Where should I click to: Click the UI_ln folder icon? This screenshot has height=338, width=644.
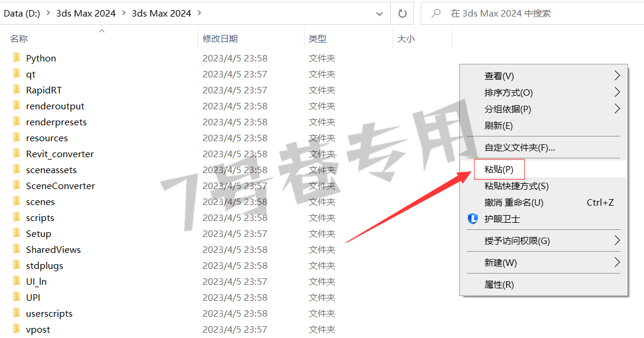[x=17, y=281]
